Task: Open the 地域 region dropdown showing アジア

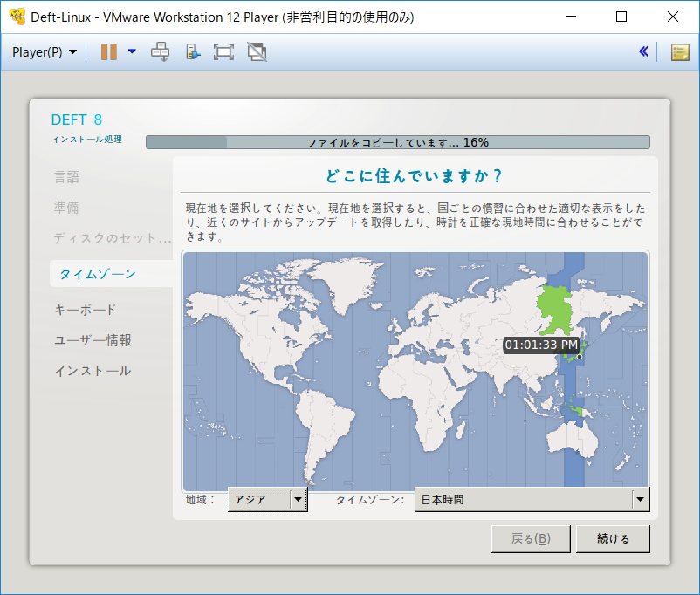Action: [268, 500]
